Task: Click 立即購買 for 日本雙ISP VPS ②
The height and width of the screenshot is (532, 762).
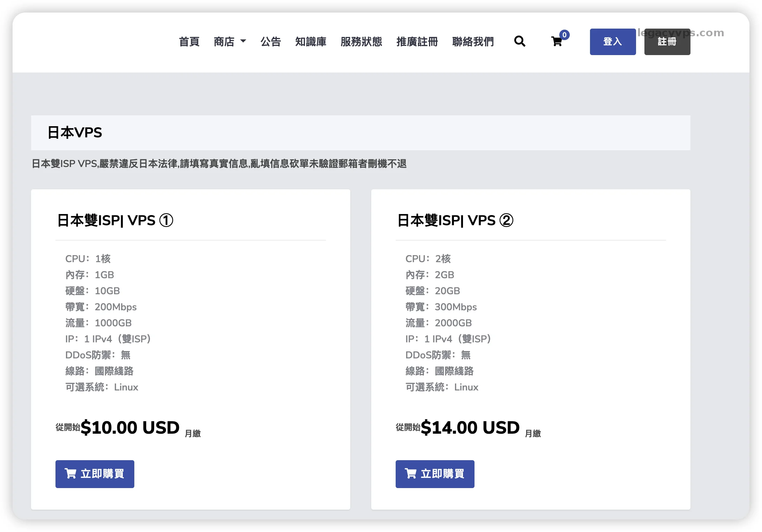Action: point(435,474)
